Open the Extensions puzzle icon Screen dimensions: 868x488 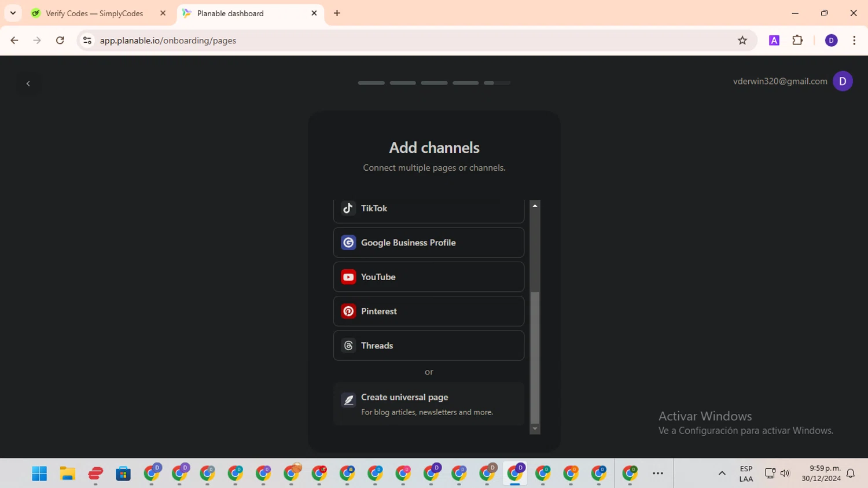(797, 41)
